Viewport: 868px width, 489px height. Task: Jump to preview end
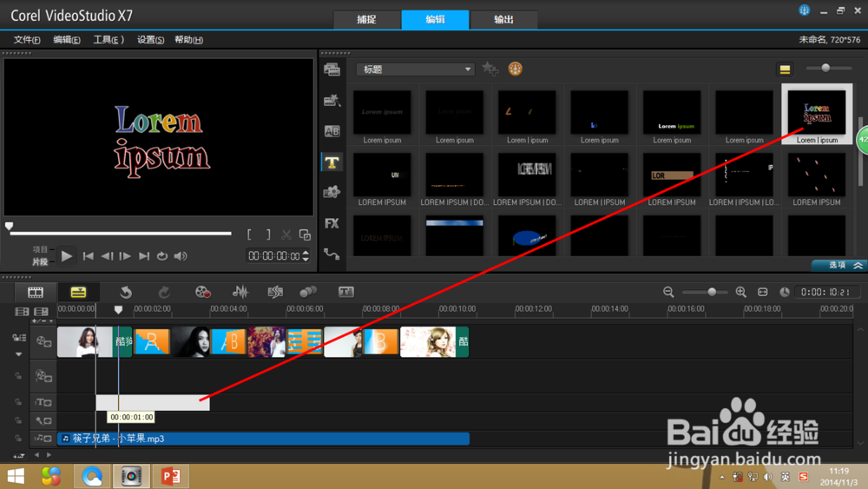(x=144, y=256)
